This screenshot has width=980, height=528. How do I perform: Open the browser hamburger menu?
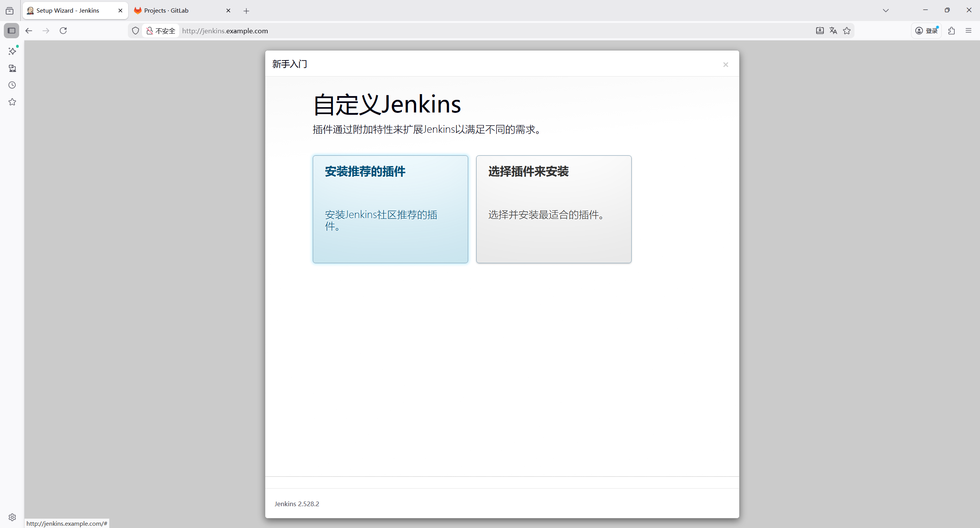(x=969, y=31)
